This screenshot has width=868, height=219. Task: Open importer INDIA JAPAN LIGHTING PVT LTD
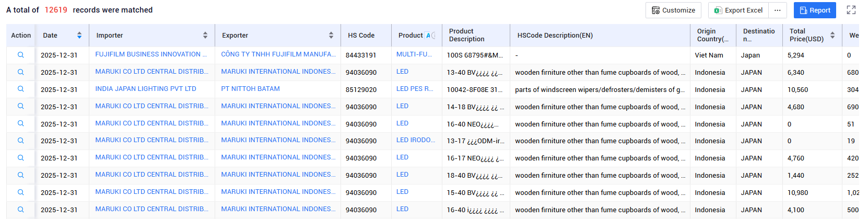[x=146, y=89]
